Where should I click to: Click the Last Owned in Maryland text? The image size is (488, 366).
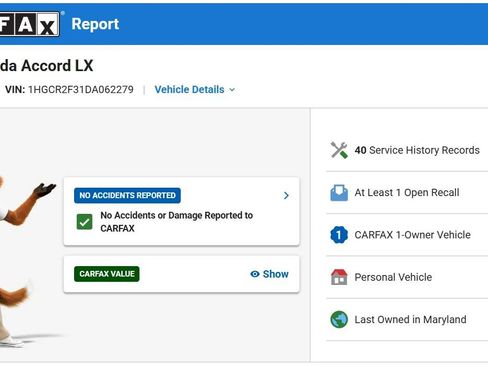[410, 319]
